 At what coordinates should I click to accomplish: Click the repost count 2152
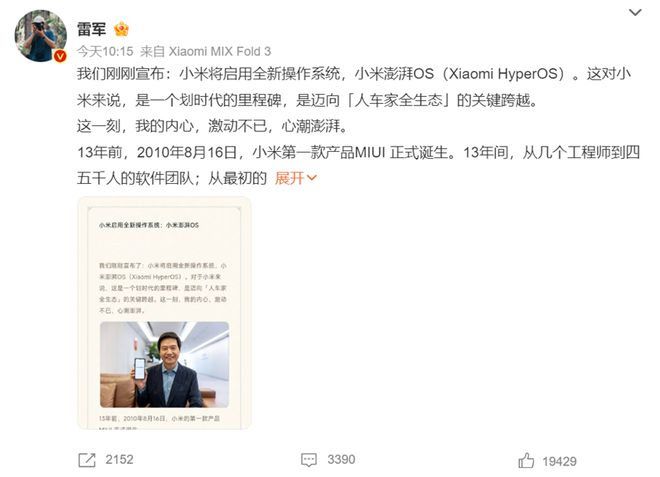[119, 459]
